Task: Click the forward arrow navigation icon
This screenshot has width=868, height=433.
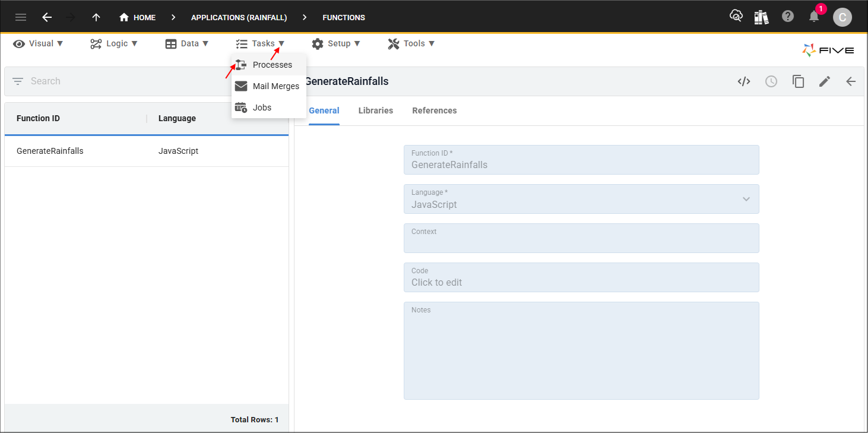Action: [x=71, y=17]
